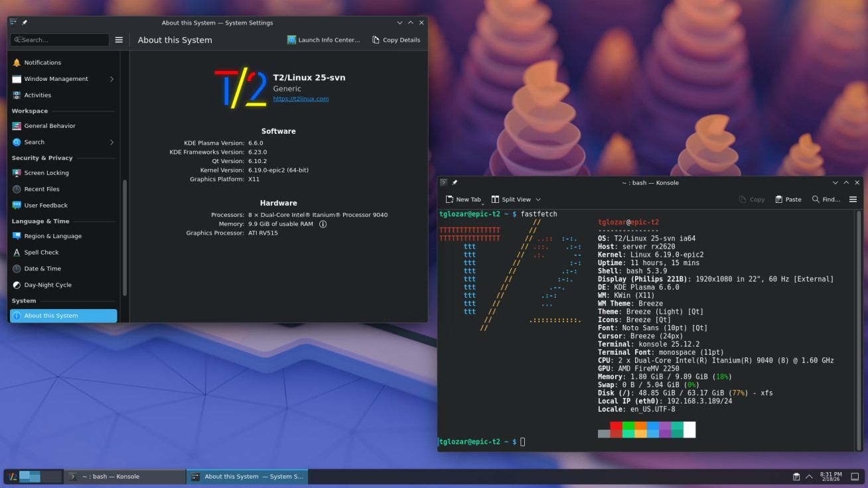
Task: Open a New Tab in Konsole
Action: 463,200
